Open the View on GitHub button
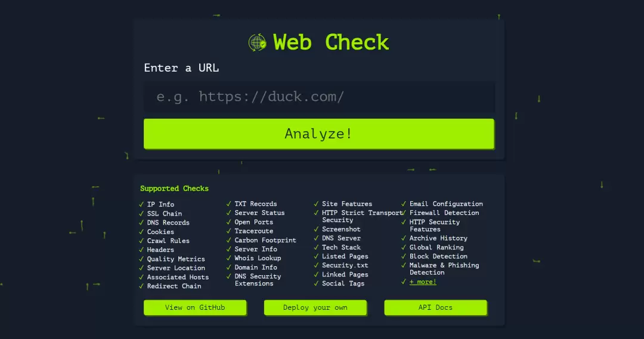 (x=195, y=307)
